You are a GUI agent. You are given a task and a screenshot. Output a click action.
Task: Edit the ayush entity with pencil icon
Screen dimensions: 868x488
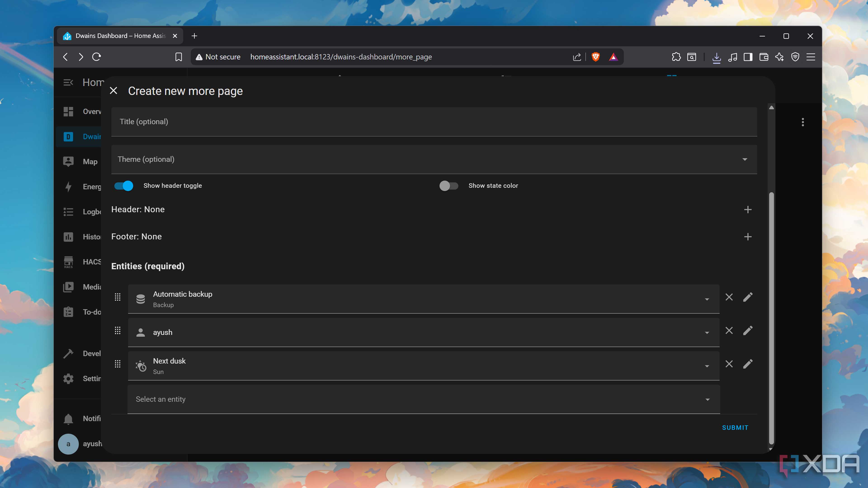click(748, 330)
